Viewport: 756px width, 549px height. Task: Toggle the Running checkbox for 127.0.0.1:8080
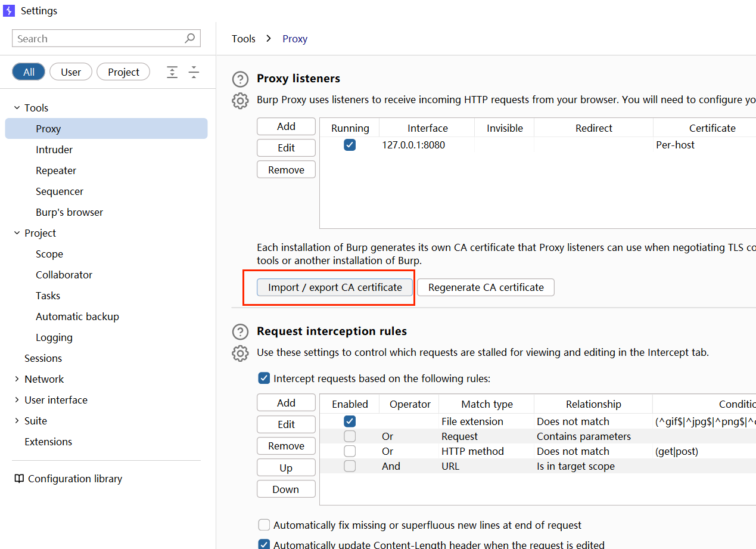tap(350, 145)
